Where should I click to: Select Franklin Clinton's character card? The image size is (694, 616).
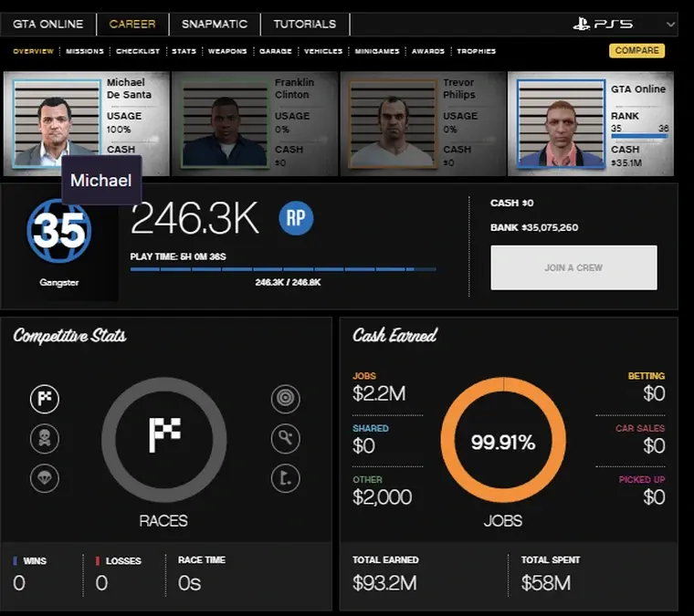(x=254, y=122)
